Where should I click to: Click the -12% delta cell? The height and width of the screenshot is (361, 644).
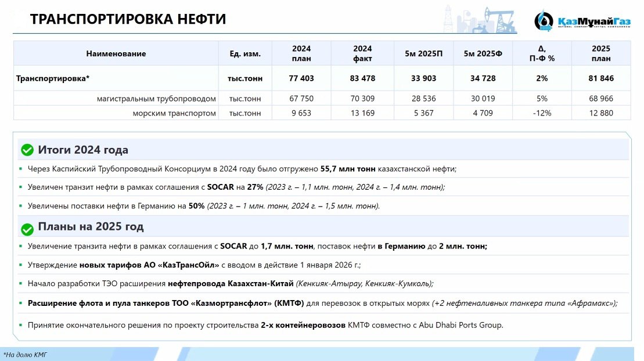point(542,113)
